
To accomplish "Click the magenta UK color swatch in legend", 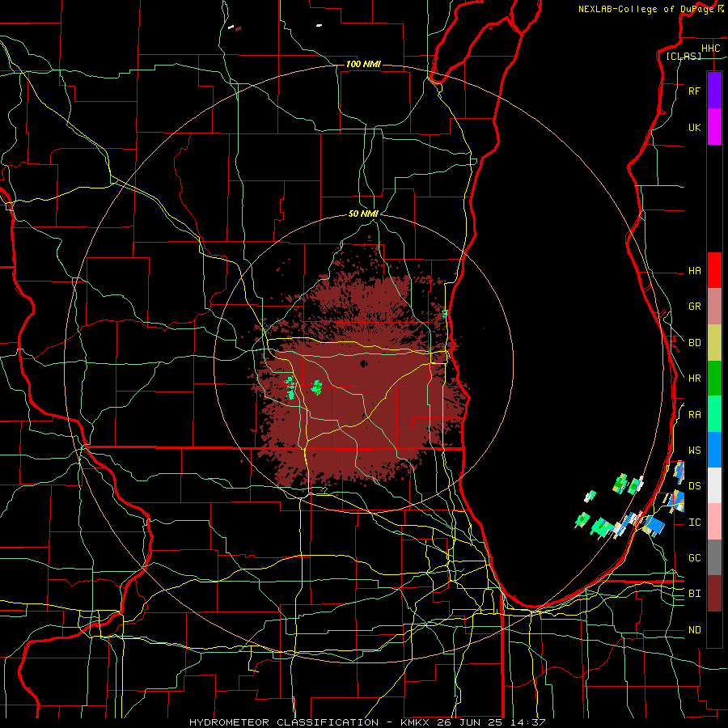I will click(x=714, y=127).
